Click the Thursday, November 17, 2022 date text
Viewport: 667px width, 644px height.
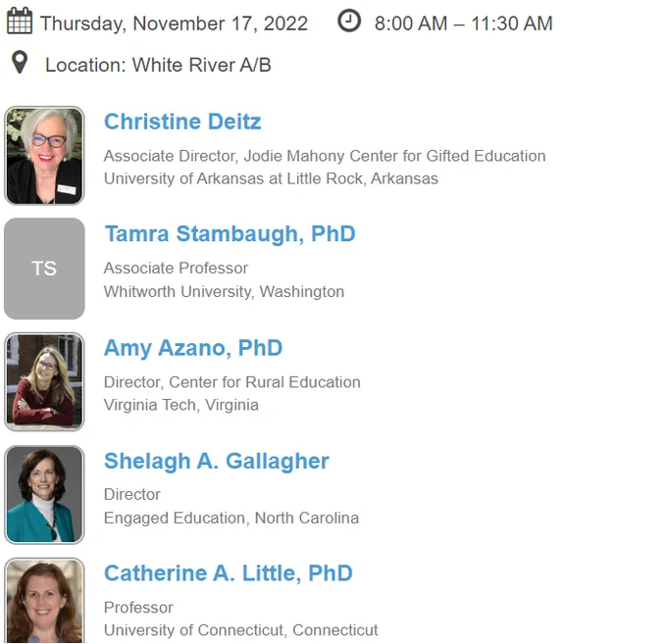tap(174, 24)
